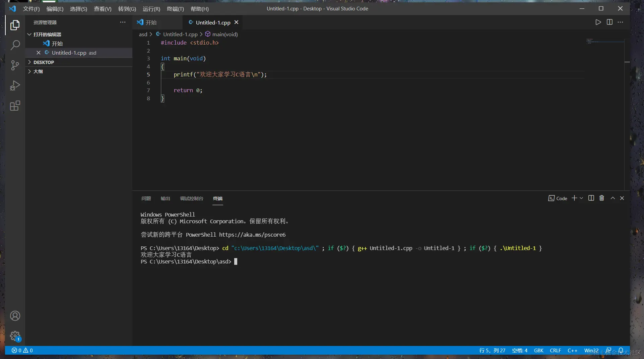This screenshot has width=644, height=359.
Task: Open the 选择(S) menu
Action: (x=78, y=9)
